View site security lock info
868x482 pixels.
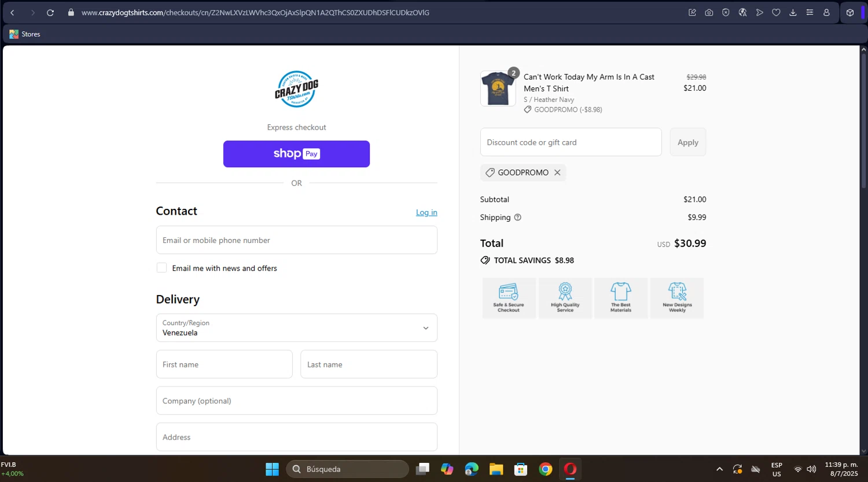[71, 12]
